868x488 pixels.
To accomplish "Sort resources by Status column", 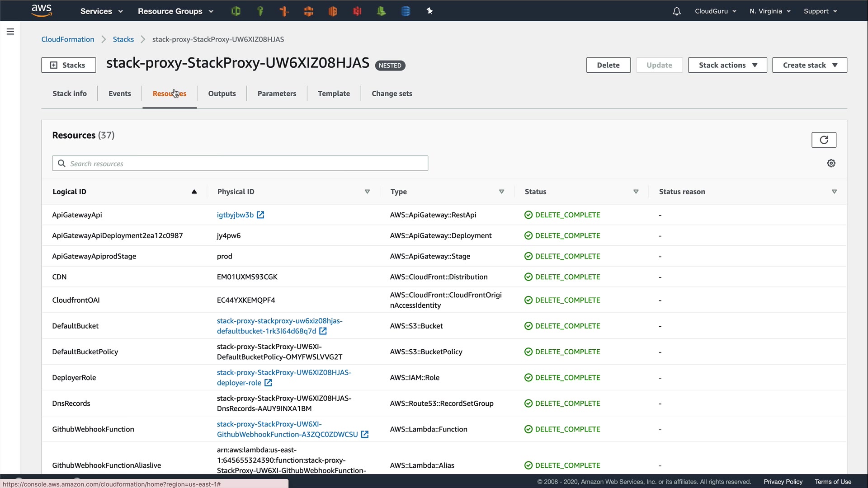I will 636,192.
